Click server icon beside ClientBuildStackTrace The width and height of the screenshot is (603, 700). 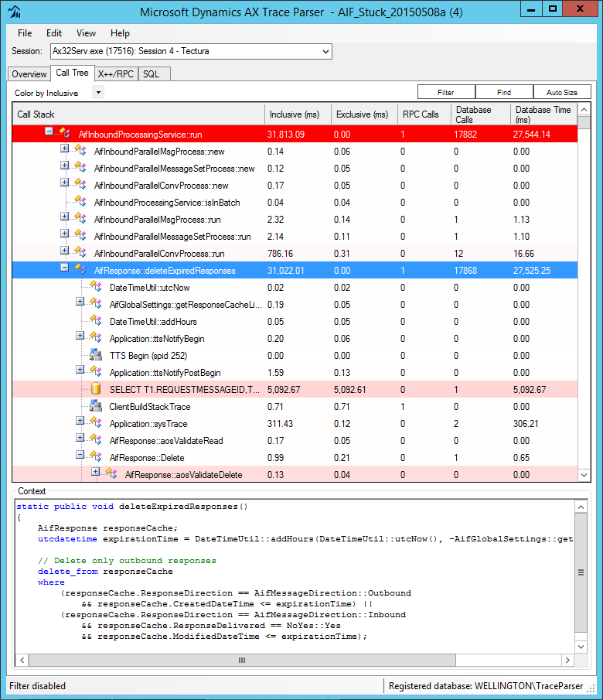point(96,406)
